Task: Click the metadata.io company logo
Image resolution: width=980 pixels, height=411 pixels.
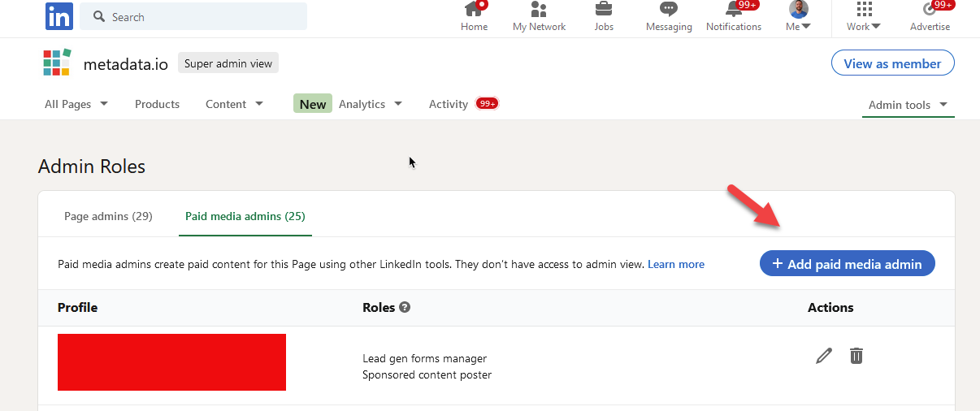Action: pyautogui.click(x=57, y=63)
